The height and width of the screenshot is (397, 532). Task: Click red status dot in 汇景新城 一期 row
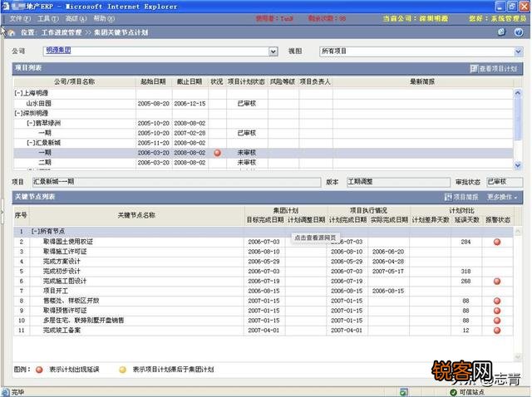click(x=218, y=153)
